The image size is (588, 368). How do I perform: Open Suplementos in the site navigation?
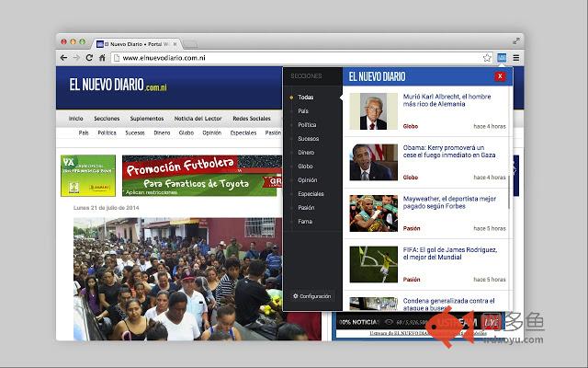147,119
